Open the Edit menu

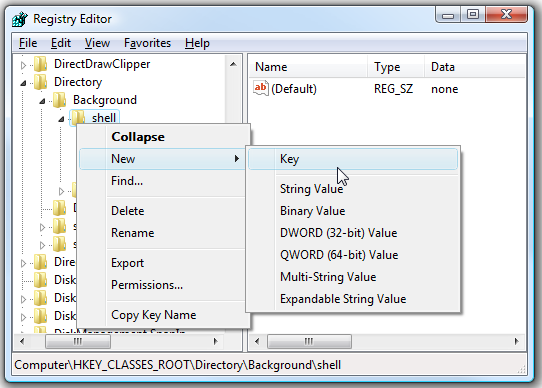(61, 43)
